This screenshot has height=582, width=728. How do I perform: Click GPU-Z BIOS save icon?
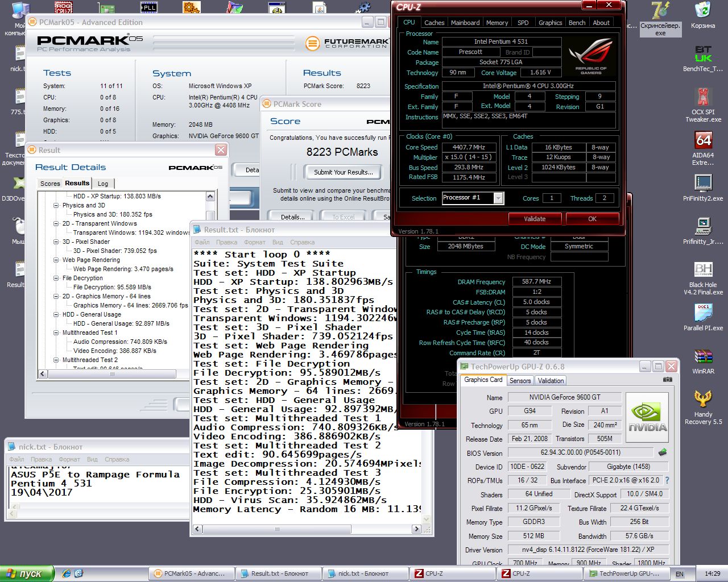(663, 452)
